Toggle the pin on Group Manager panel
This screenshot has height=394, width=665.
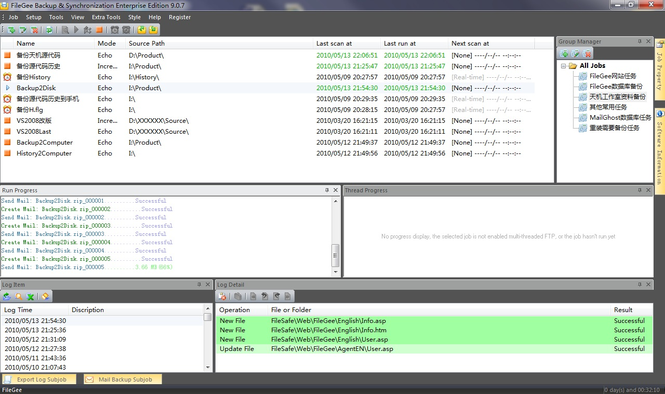(640, 41)
